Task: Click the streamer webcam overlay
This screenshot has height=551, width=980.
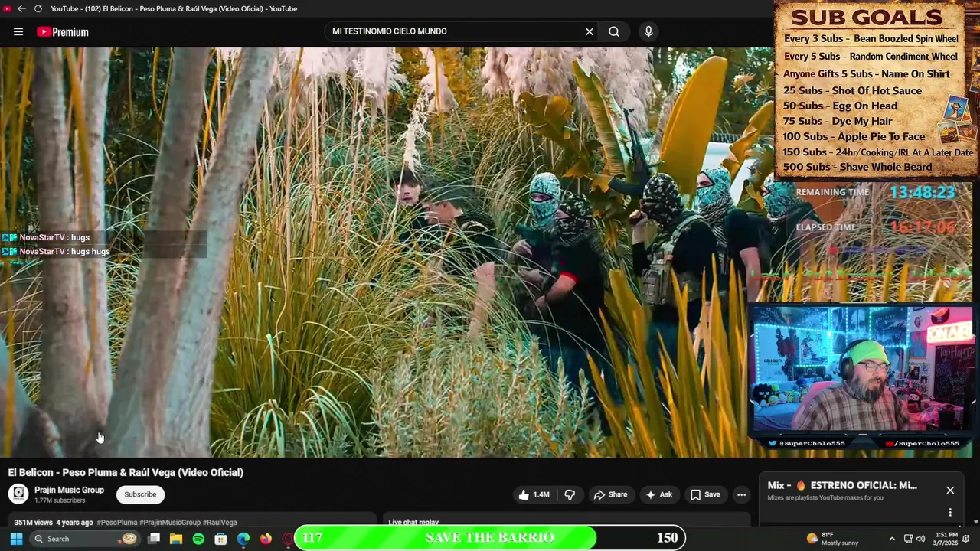Action: (861, 370)
